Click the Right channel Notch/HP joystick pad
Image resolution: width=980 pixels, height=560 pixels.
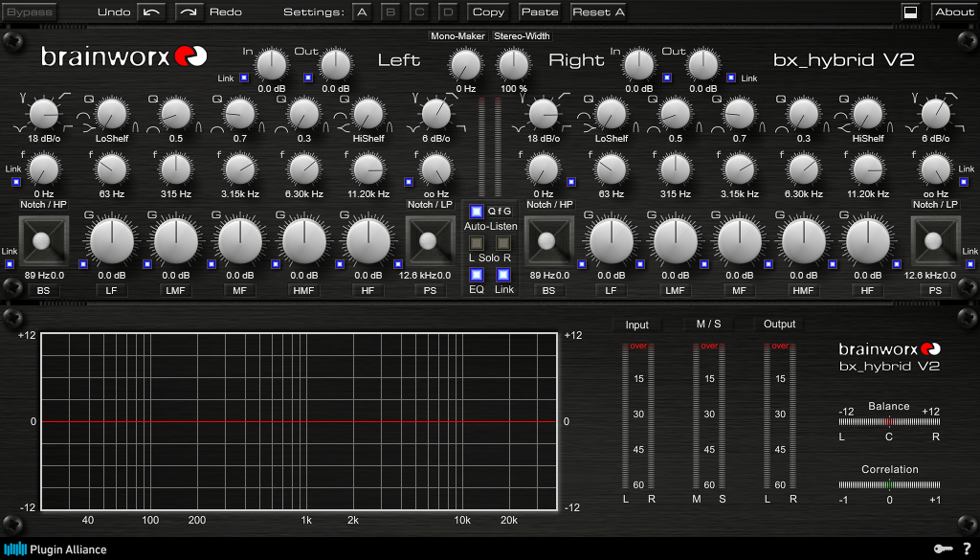[x=548, y=240]
